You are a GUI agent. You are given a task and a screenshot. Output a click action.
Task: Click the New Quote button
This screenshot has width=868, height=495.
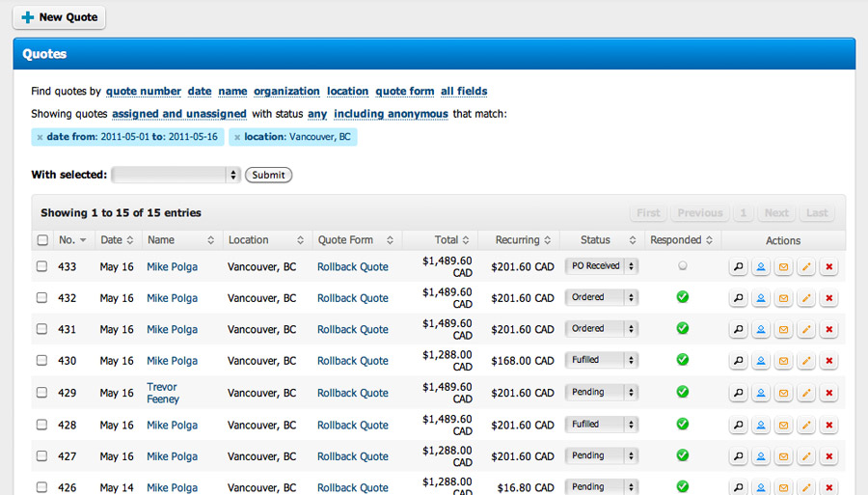click(59, 17)
